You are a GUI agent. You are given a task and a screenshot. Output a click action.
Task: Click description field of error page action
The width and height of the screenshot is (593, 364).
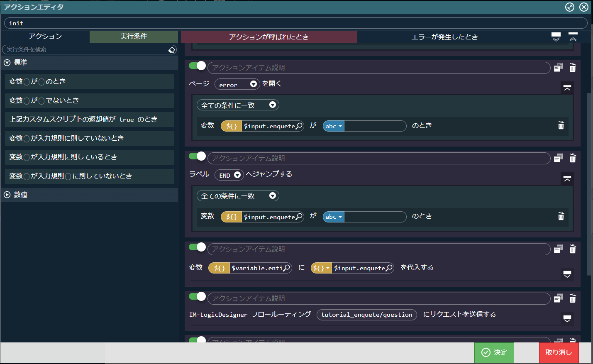coord(379,68)
